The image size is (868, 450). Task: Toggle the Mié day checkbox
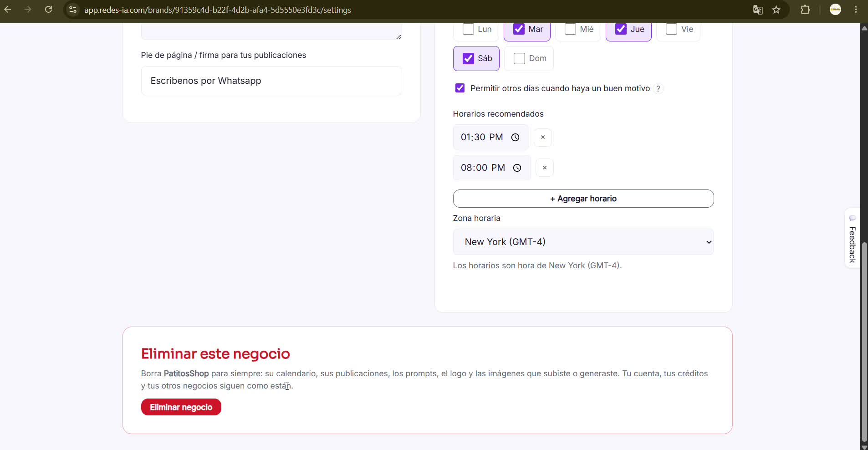pyautogui.click(x=570, y=29)
